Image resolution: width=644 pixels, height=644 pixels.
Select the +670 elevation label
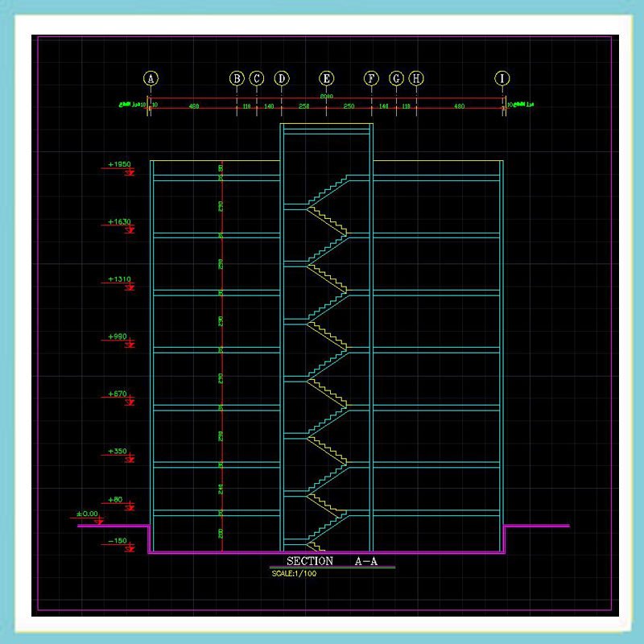point(117,394)
